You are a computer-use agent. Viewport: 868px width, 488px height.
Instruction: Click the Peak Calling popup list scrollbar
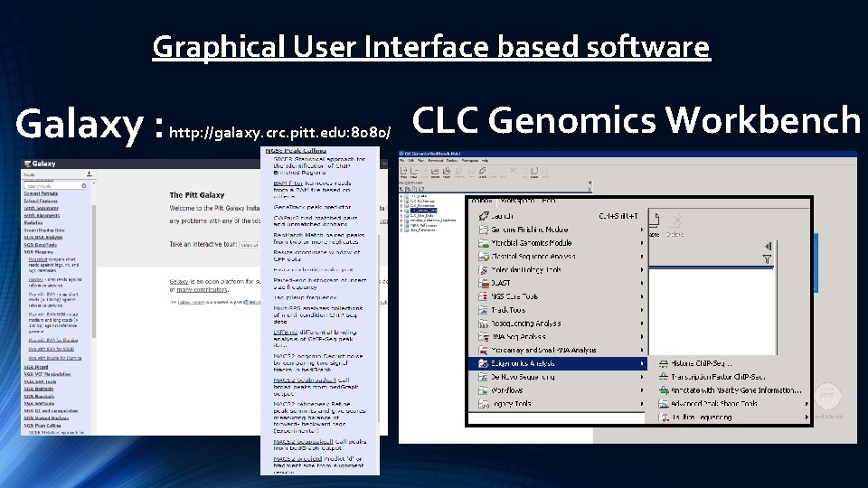[x=379, y=328]
